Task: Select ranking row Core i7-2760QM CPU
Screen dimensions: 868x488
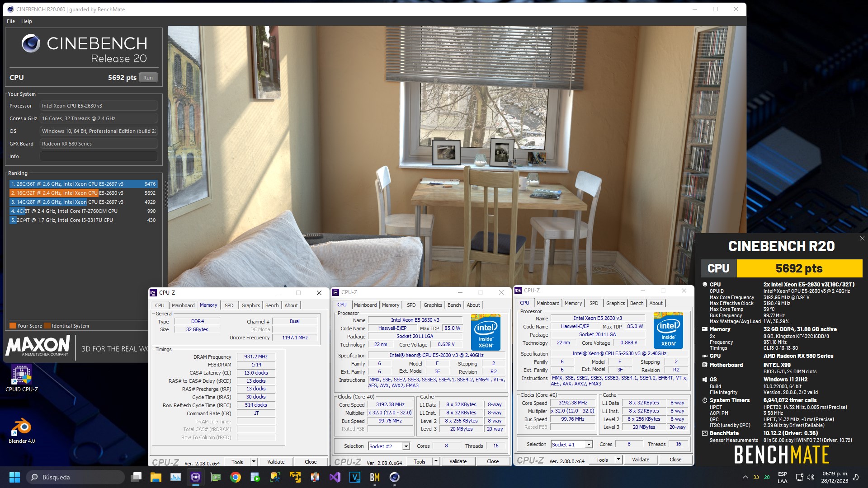Action: tap(83, 211)
